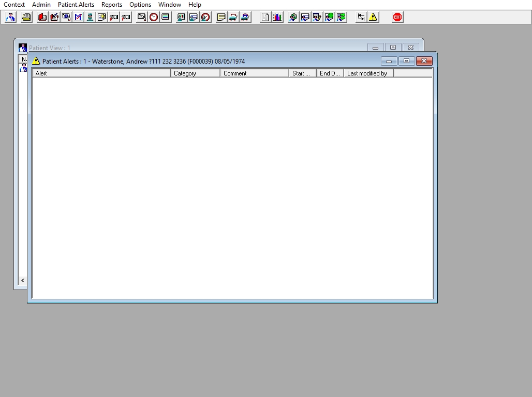The height and width of the screenshot is (397, 532).
Task: Click the left-right tab arrows toolbar icon
Action: click(361, 17)
